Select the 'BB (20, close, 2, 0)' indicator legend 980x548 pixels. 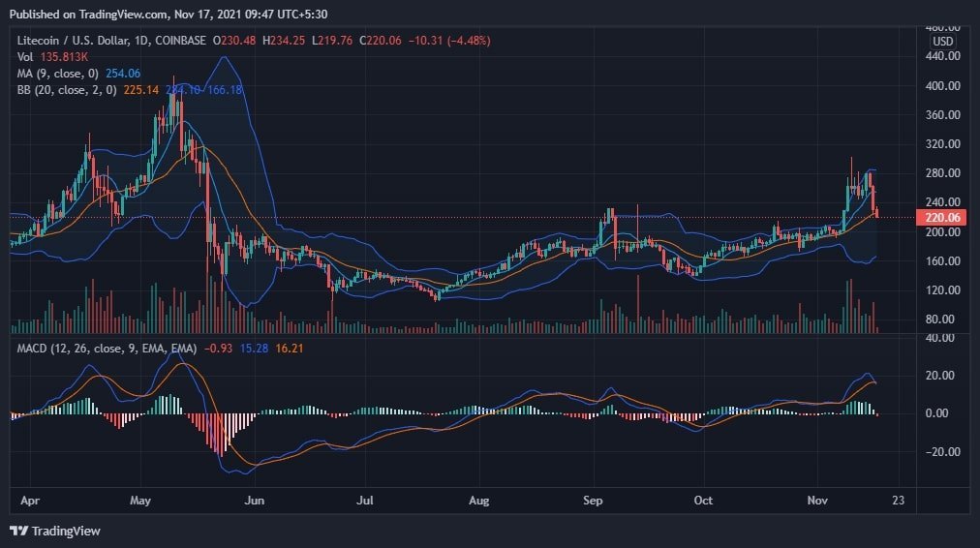67,90
